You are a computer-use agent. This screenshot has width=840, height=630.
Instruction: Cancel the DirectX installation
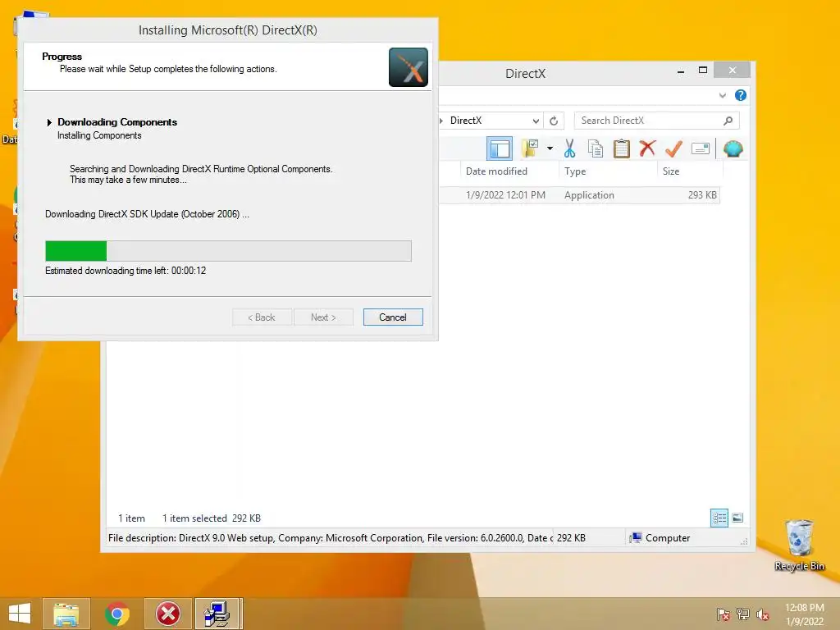(x=393, y=317)
